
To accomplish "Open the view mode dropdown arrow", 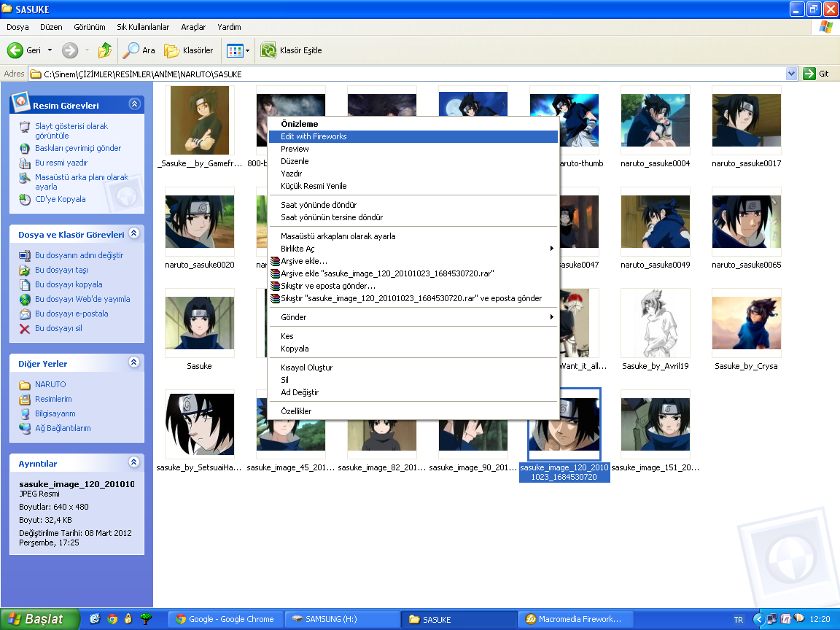I will (247, 50).
